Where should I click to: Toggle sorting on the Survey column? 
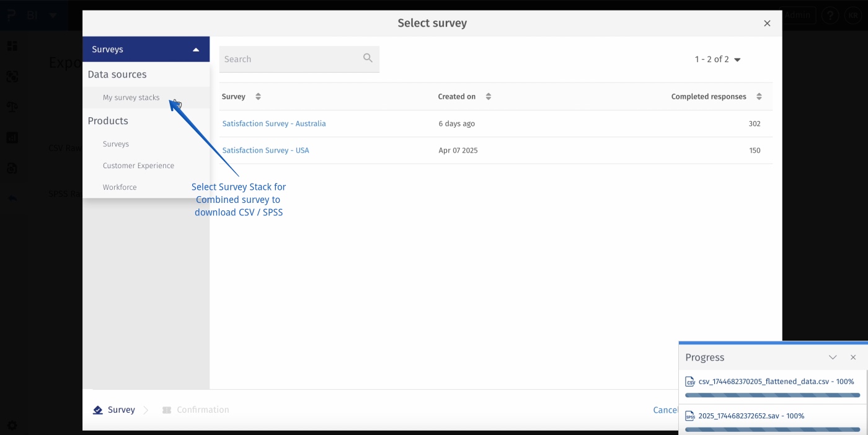259,96
